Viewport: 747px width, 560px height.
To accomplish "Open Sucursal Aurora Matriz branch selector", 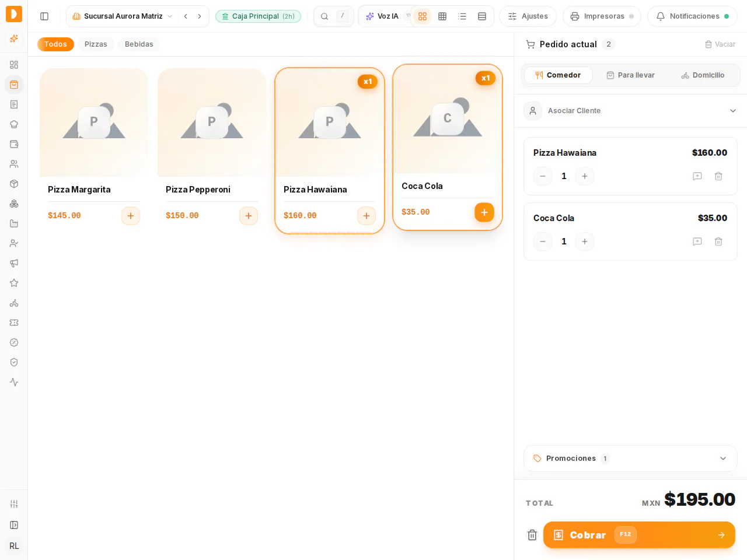I will click(123, 16).
